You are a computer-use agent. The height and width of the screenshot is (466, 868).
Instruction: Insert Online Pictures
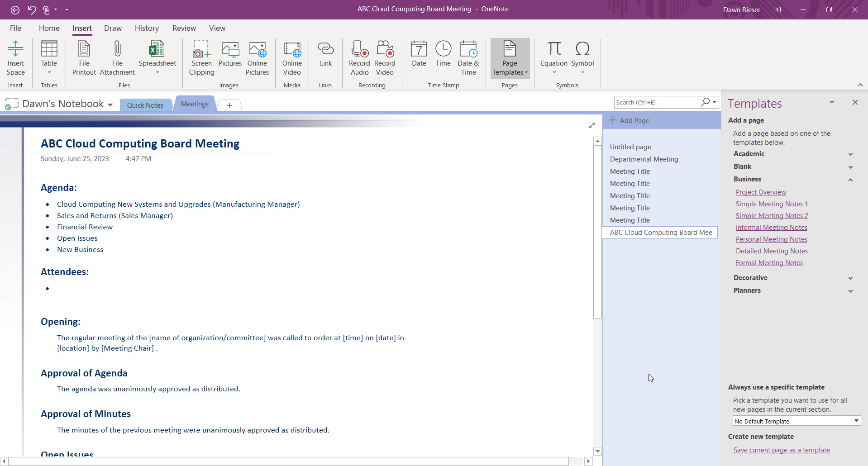[x=257, y=58]
